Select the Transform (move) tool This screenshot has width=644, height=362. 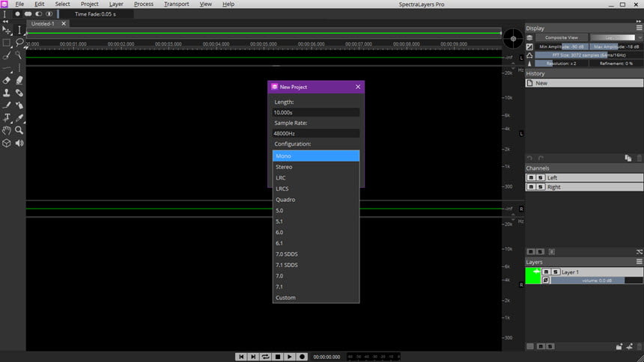(x=7, y=31)
